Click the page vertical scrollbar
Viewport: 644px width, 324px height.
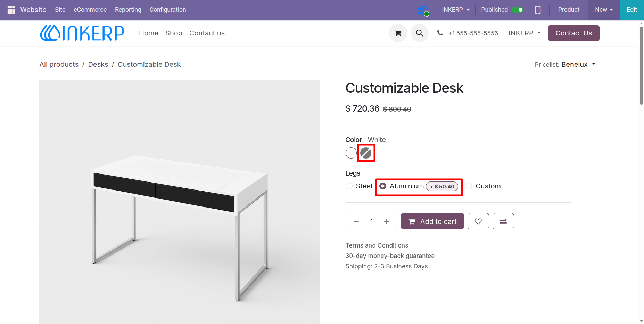[x=641, y=66]
